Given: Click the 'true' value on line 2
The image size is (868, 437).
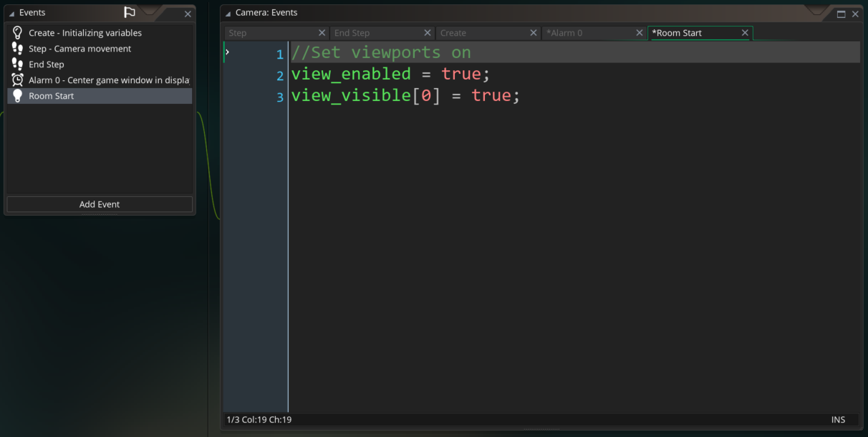Looking at the screenshot, I should tap(461, 75).
